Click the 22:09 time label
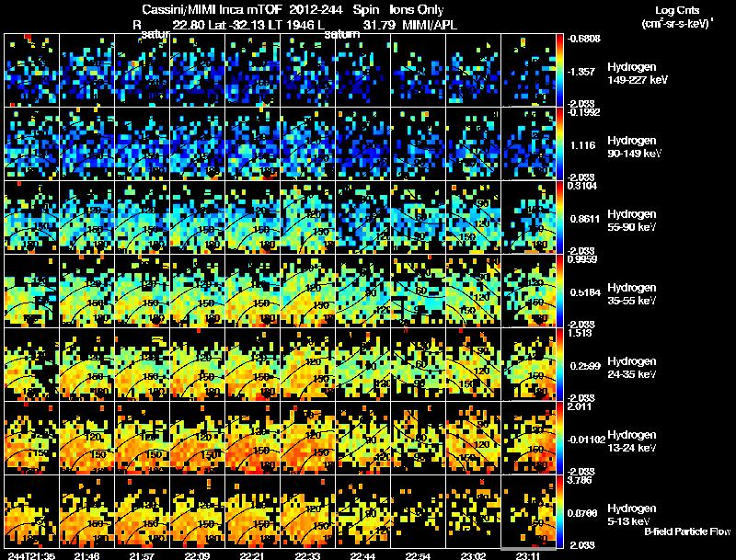Image resolution: width=736 pixels, height=560 pixels. 198,555
